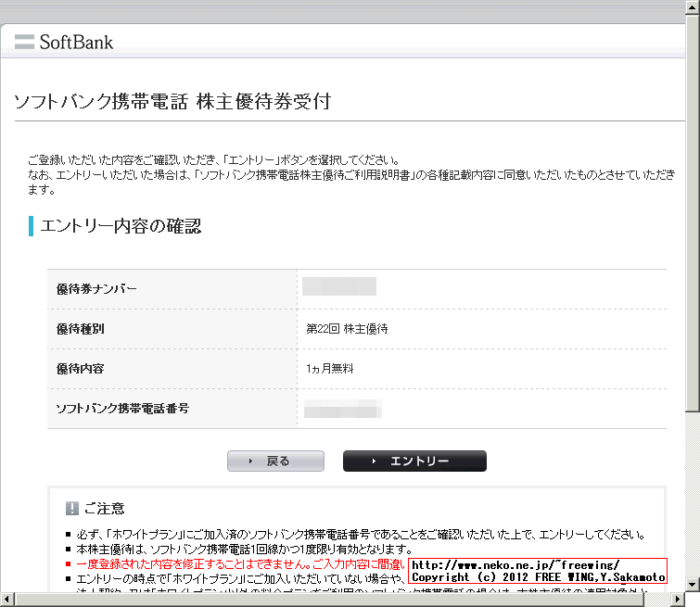Click the black エントリー submit button

pos(414,462)
